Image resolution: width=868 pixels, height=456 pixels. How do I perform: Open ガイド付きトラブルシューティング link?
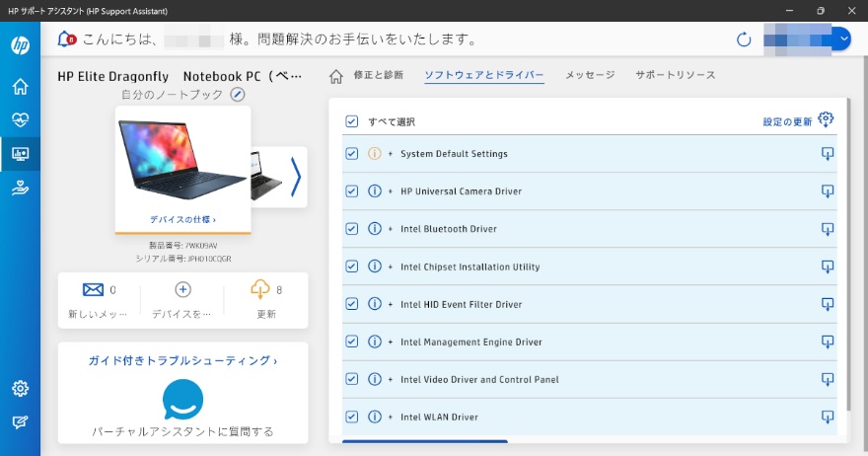click(x=182, y=360)
